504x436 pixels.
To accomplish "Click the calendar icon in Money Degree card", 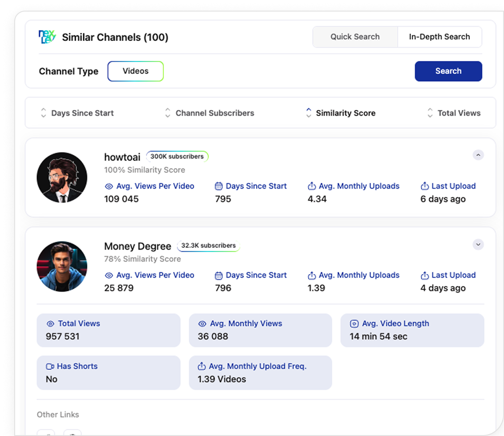I will click(219, 275).
